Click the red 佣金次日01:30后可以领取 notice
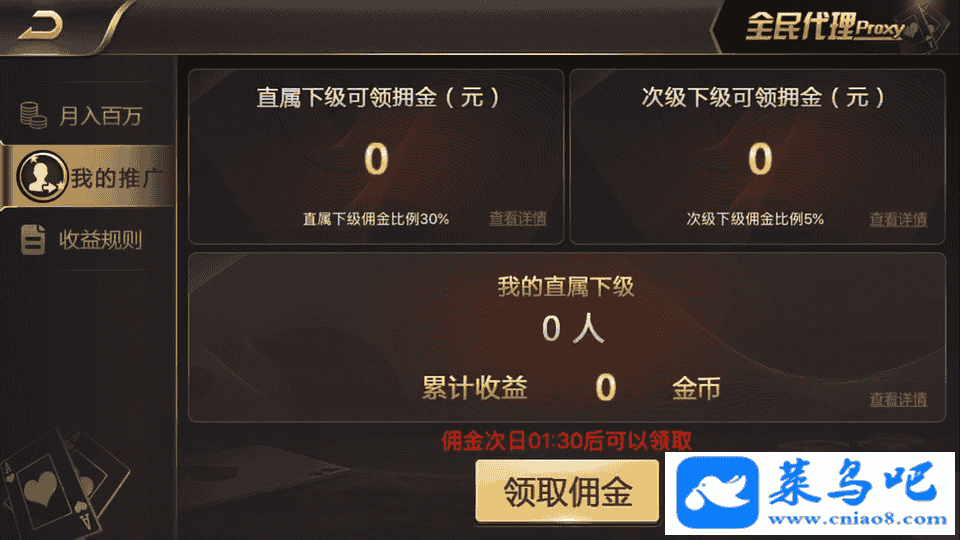Viewport: 960px width, 540px height. click(566, 440)
